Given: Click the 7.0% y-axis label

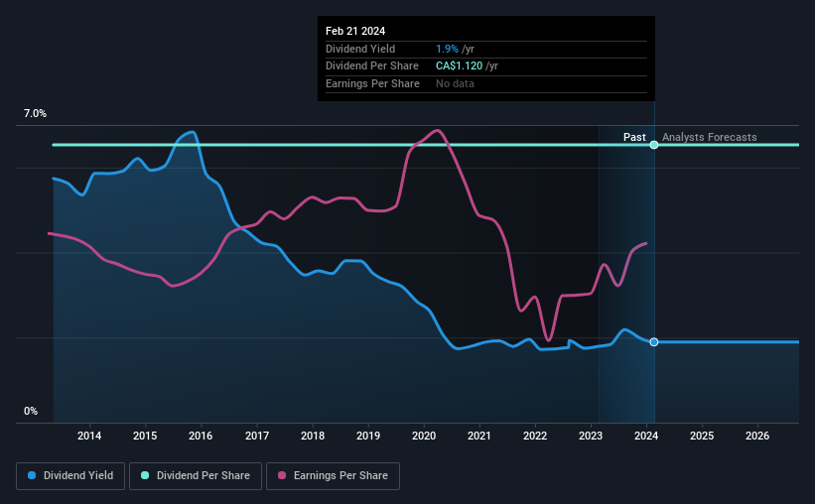Looking at the screenshot, I should pyautogui.click(x=35, y=114).
